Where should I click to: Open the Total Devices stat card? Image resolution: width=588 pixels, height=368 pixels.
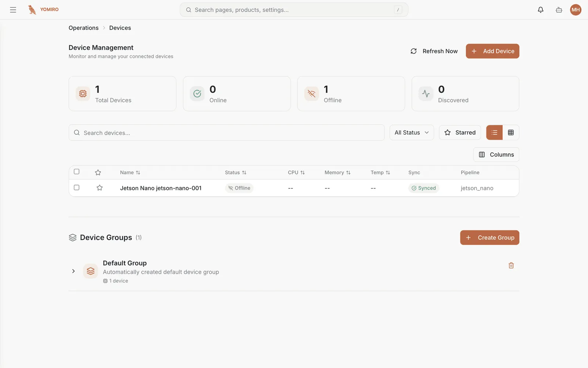[122, 94]
